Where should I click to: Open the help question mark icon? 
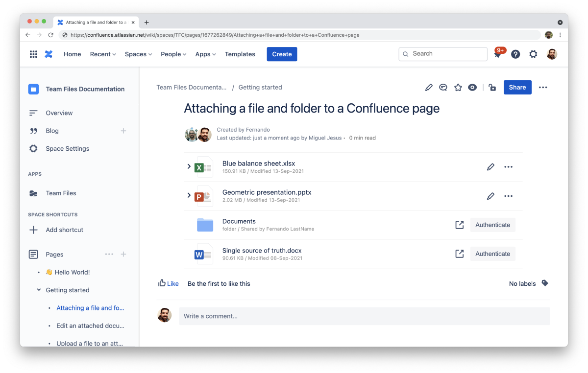[515, 54]
